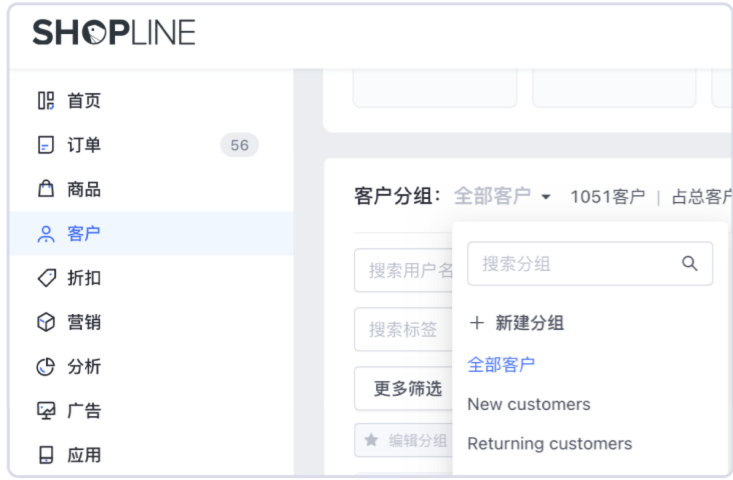Open the 首页 home icon in sidebar

point(46,101)
